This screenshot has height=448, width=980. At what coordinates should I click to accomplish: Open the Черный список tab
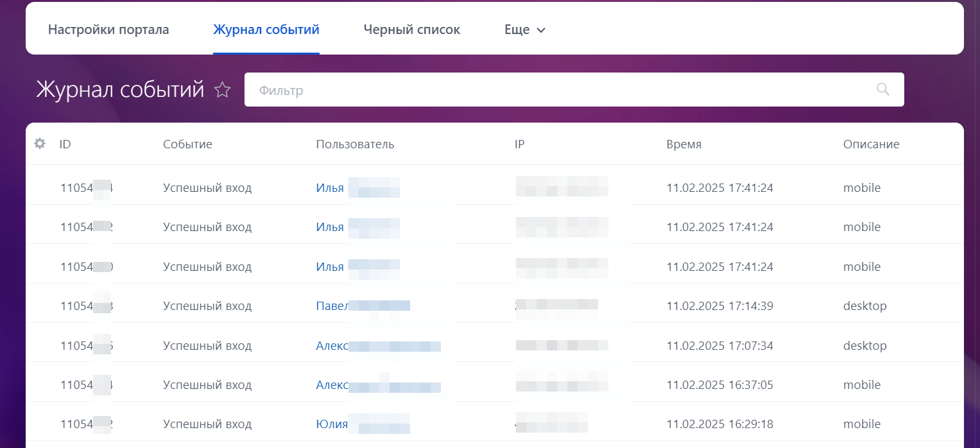411,30
